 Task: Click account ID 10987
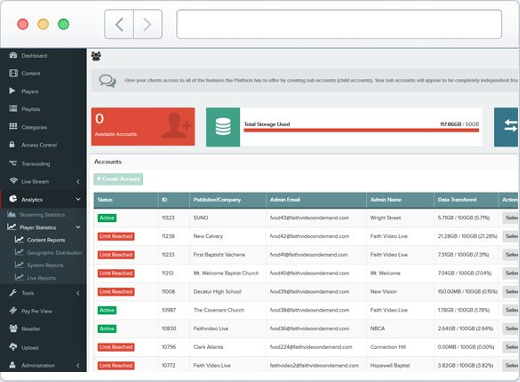pos(169,310)
